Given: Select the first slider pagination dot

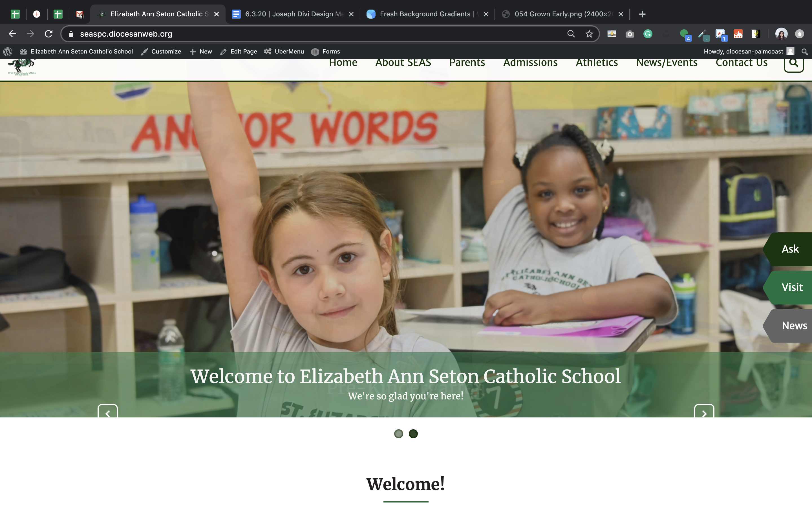Looking at the screenshot, I should 398,433.
